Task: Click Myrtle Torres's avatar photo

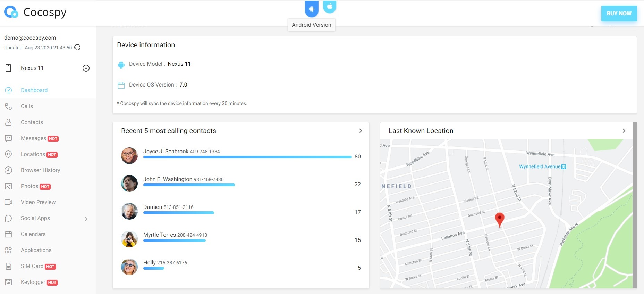Action: (x=129, y=239)
